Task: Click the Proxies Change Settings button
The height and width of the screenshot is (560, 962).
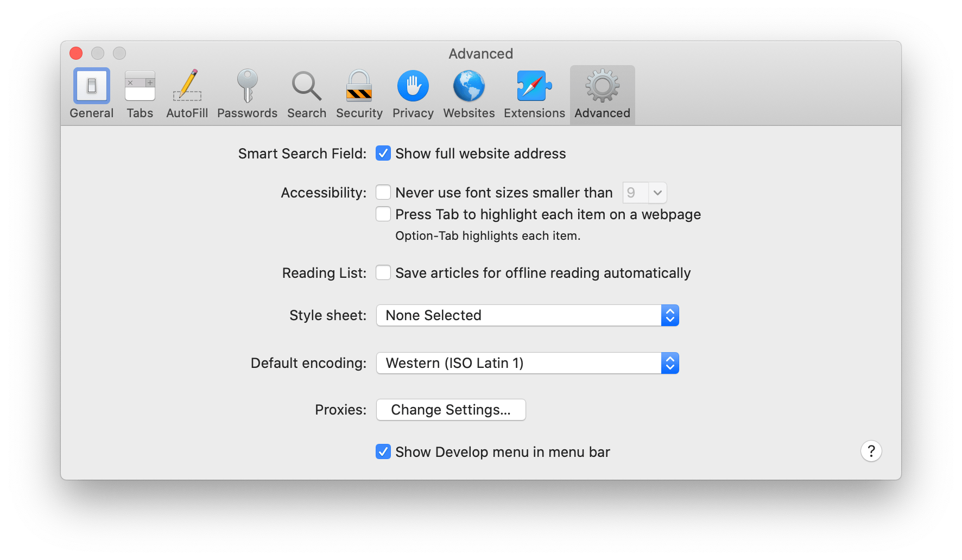Action: [x=451, y=410]
